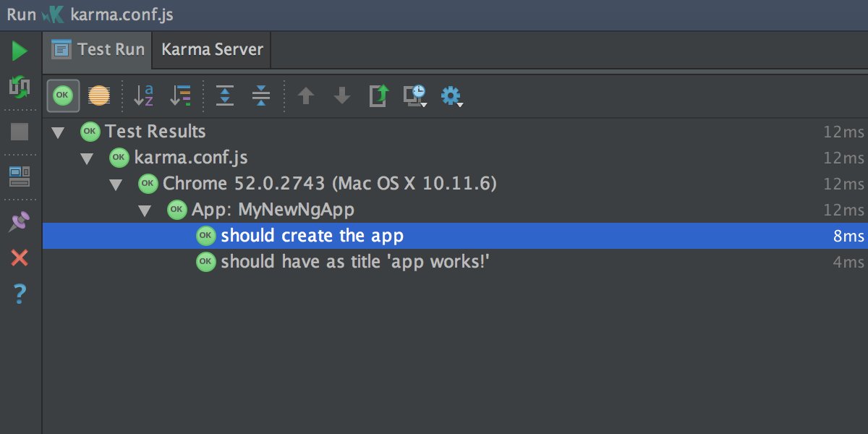Viewport: 868px width, 434px height.
Task: Collapse the Test Results node
Action: [x=59, y=132]
